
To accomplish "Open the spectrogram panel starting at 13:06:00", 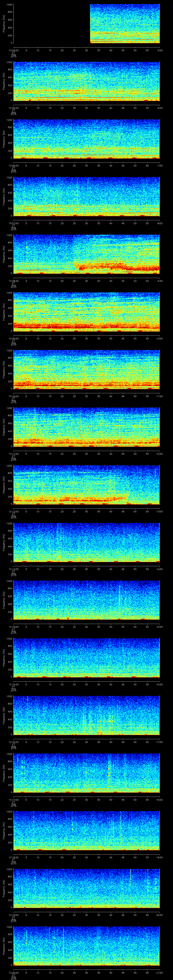I will 87,139.
